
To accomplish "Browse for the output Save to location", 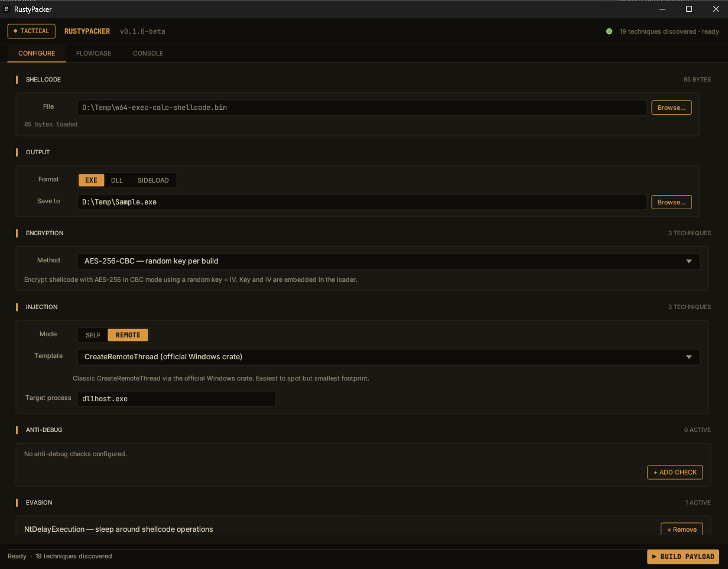I will pyautogui.click(x=671, y=202).
